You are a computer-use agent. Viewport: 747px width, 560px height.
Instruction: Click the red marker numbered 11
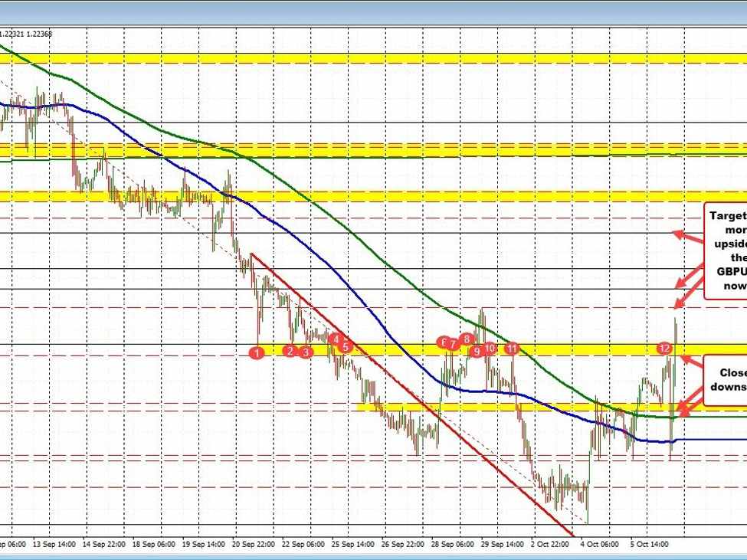(512, 349)
